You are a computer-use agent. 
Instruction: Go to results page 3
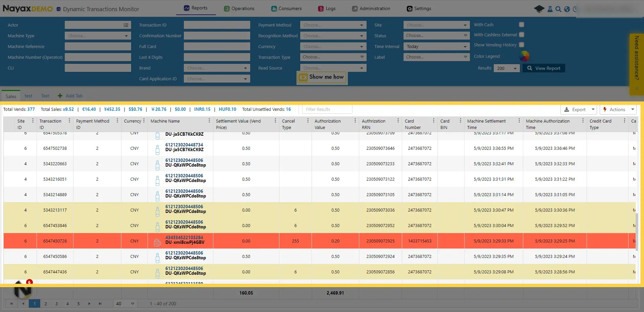point(57,304)
